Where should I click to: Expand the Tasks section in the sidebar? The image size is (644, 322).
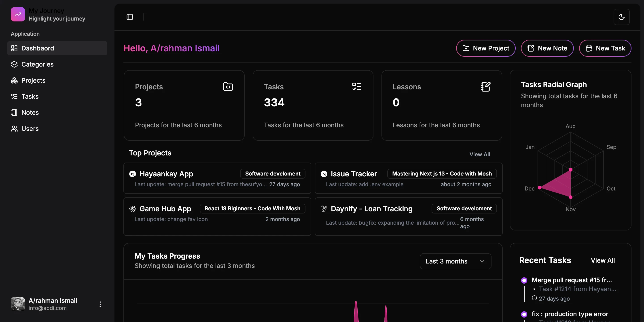click(30, 96)
